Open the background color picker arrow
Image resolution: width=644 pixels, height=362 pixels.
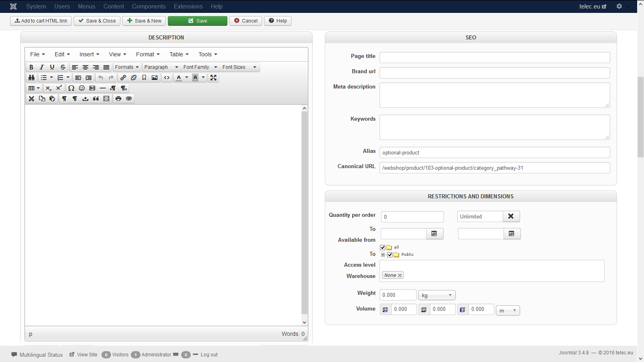click(203, 78)
